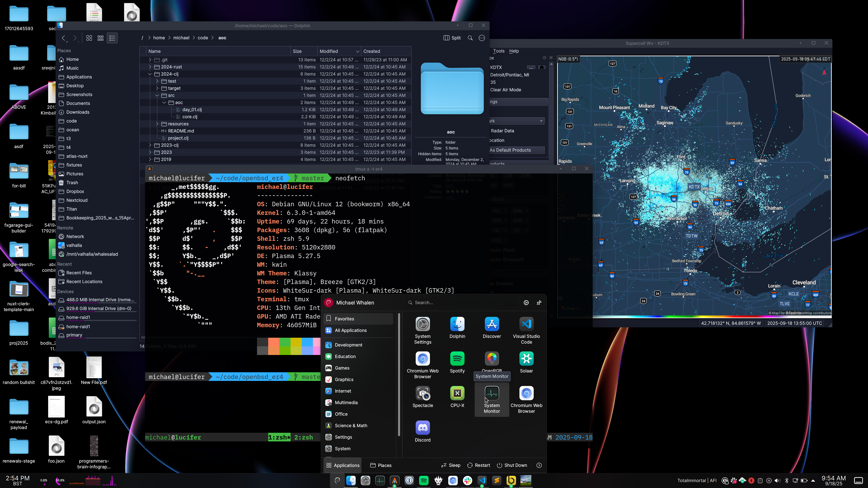This screenshot has width=868, height=488.
Task: Toggle Split view in Dolphin
Action: tap(452, 38)
